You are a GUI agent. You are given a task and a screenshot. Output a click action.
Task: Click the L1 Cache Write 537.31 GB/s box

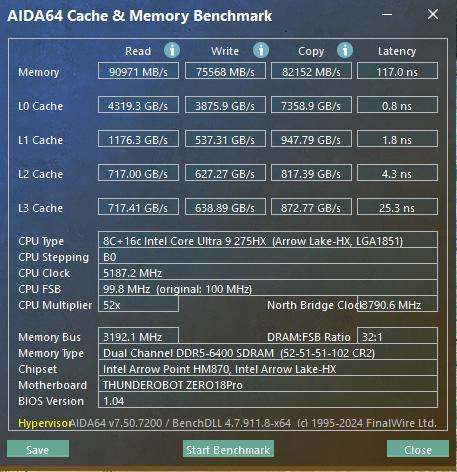pos(225,139)
